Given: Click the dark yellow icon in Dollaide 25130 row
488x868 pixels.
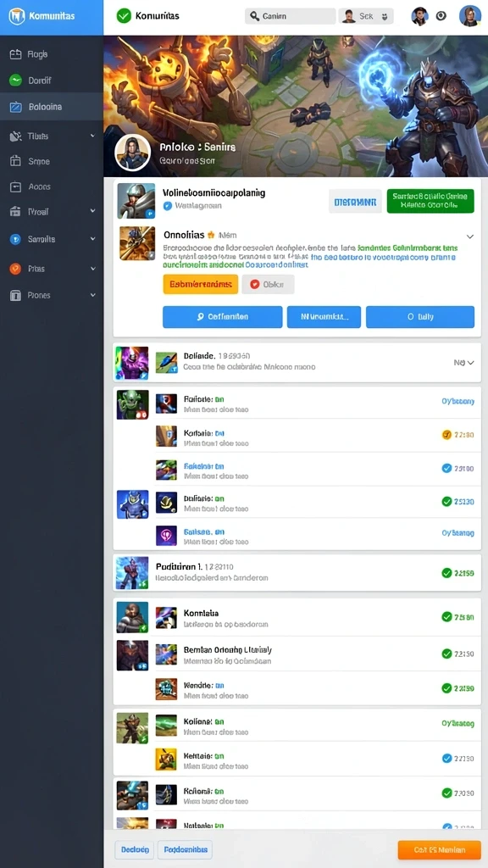Looking at the screenshot, I should pos(167,502).
